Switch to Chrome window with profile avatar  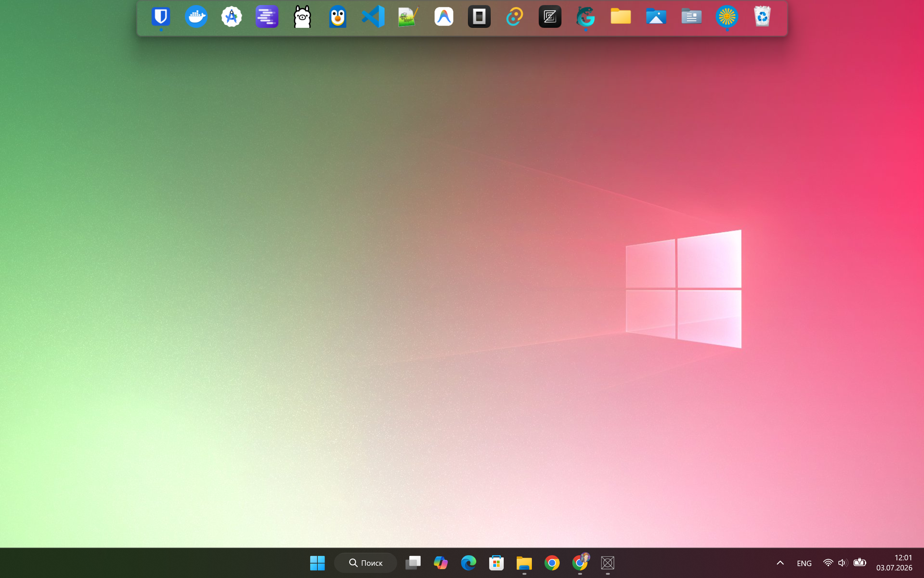point(580,563)
